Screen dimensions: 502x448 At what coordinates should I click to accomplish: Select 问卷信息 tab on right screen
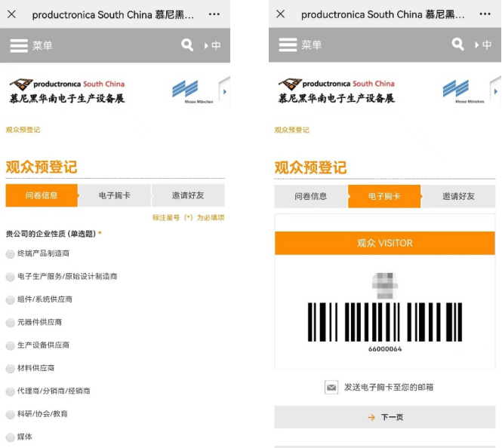(311, 196)
